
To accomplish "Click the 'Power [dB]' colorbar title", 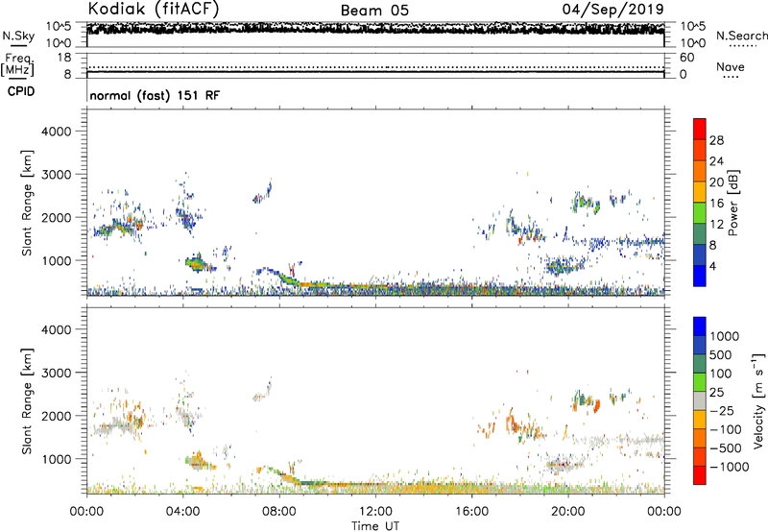I will 732,203.
